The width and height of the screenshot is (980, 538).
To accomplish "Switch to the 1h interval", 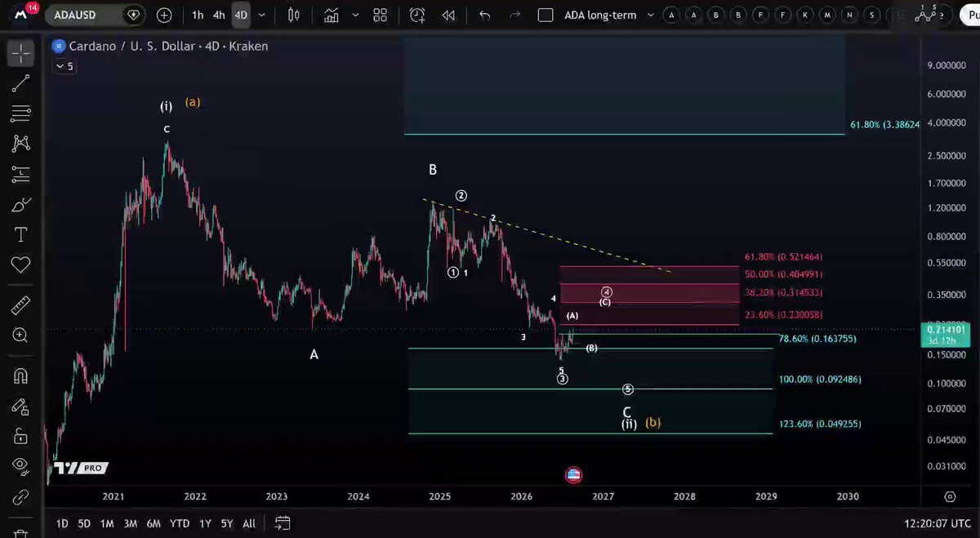I will click(x=198, y=15).
